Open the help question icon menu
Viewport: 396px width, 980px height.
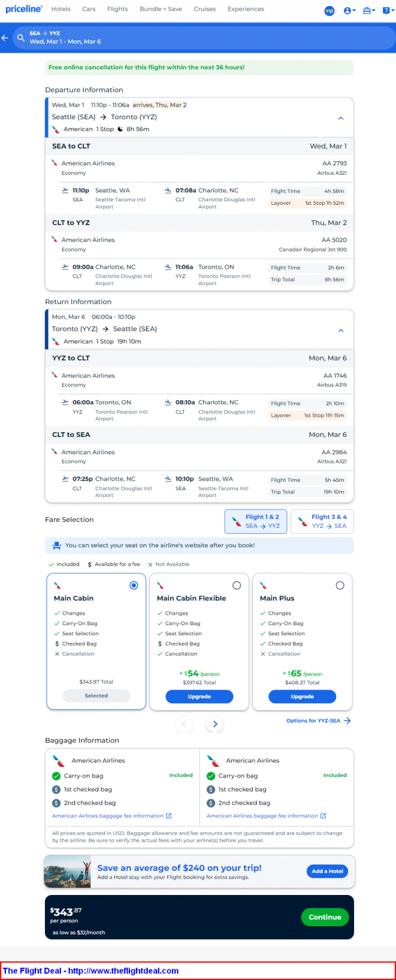click(388, 11)
